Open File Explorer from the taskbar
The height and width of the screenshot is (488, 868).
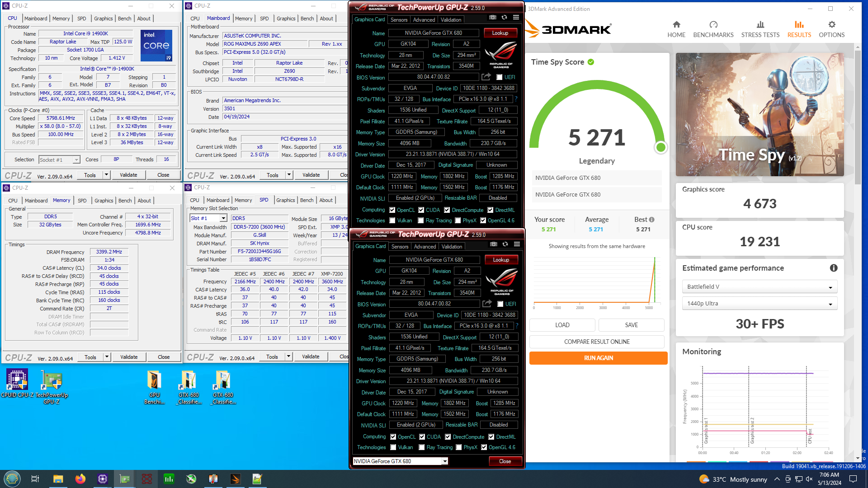58,479
